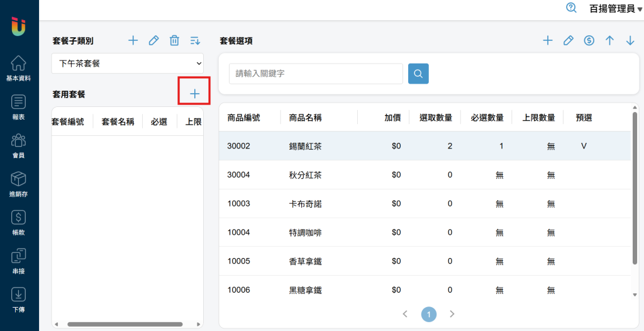The height and width of the screenshot is (331, 644).
Task: Open the 下午茶套餐 category dropdown
Action: point(127,64)
